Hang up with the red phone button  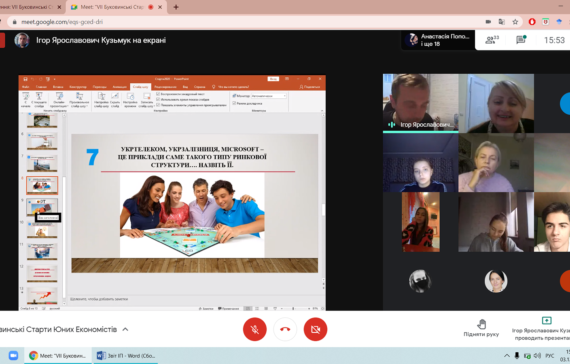point(285,329)
